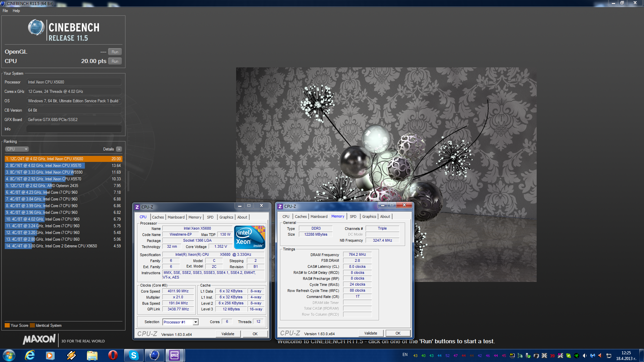Run the CPU benchmark
The image size is (644, 362).
pyautogui.click(x=115, y=61)
